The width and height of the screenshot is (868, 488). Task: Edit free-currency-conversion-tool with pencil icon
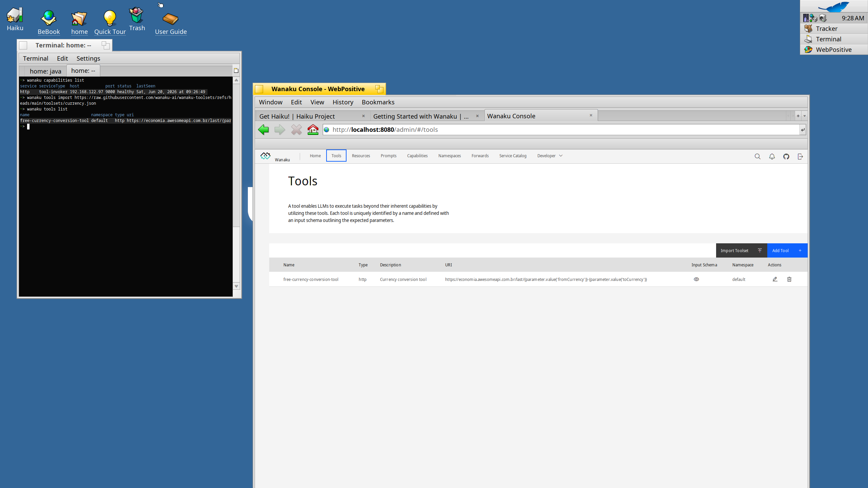pyautogui.click(x=775, y=279)
